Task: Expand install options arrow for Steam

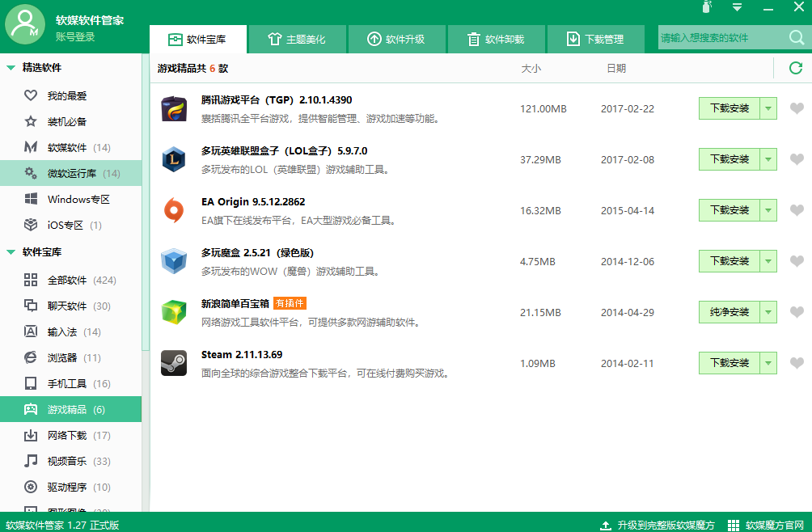Action: click(x=768, y=363)
